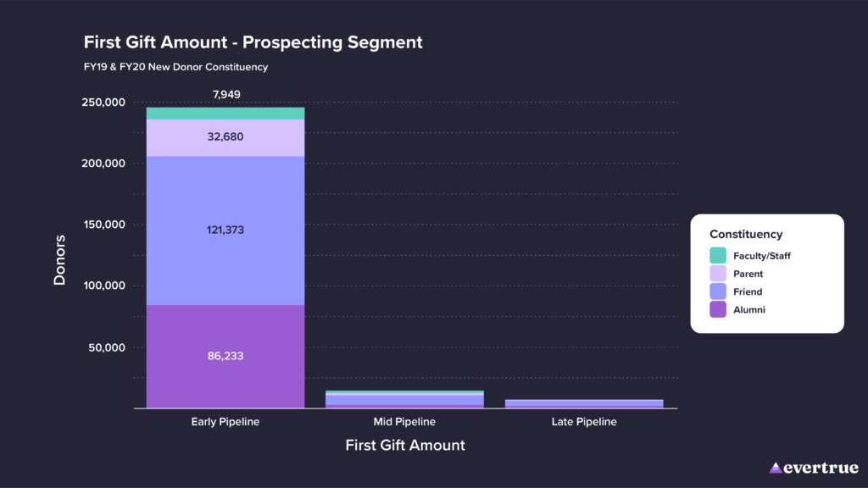Click the Late Pipeline bar
This screenshot has height=488, width=868.
(x=584, y=404)
